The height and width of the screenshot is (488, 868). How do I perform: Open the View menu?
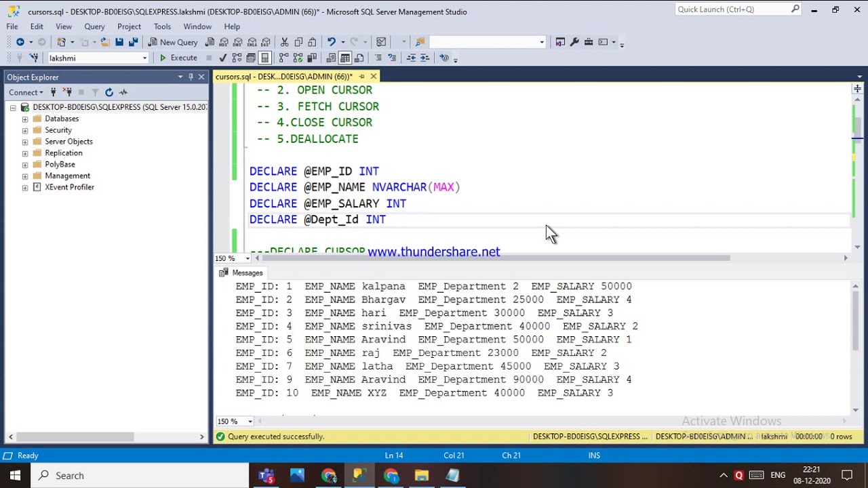pyautogui.click(x=64, y=26)
